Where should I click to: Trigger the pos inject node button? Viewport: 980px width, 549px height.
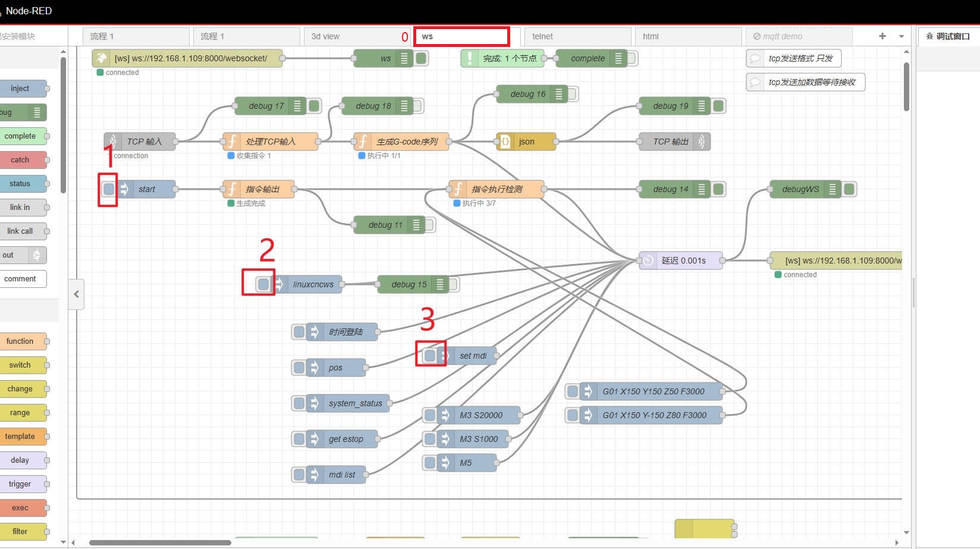tap(299, 368)
